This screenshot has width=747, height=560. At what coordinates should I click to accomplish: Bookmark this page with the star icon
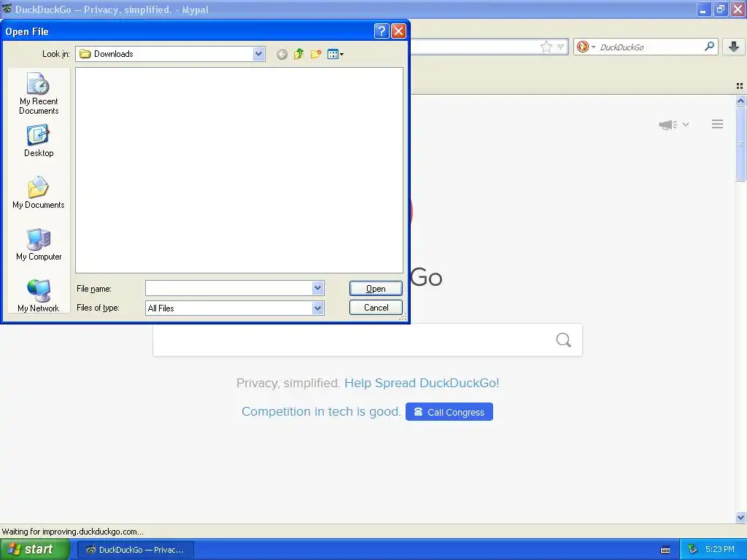546,47
